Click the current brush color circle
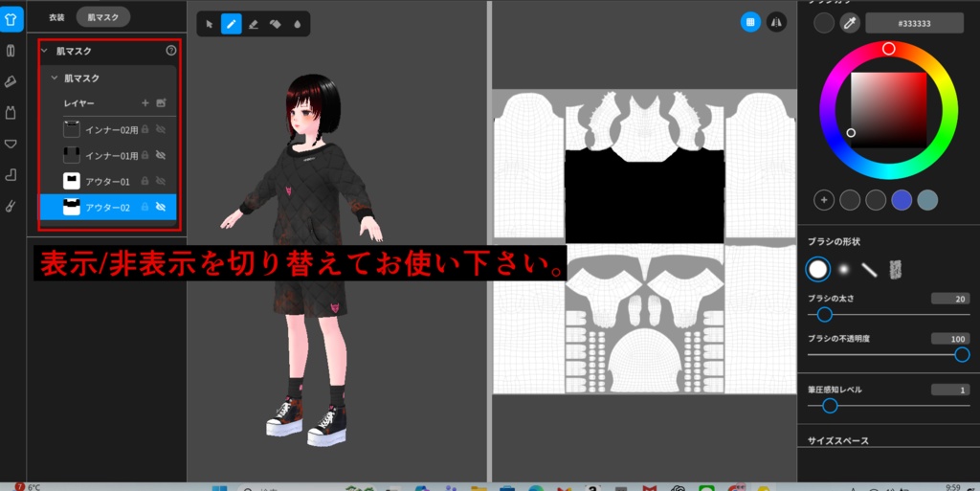This screenshot has height=491, width=980. (x=824, y=24)
